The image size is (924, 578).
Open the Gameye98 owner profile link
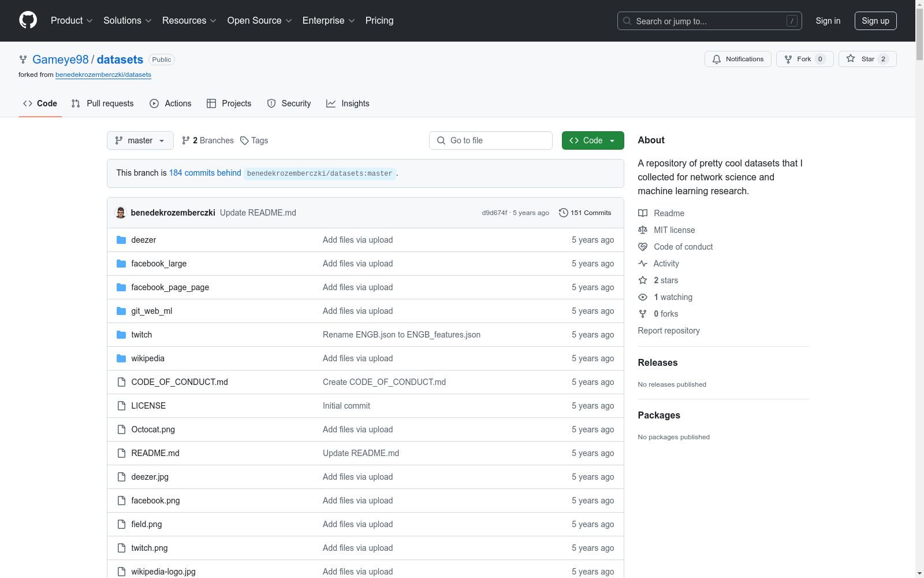pos(61,60)
